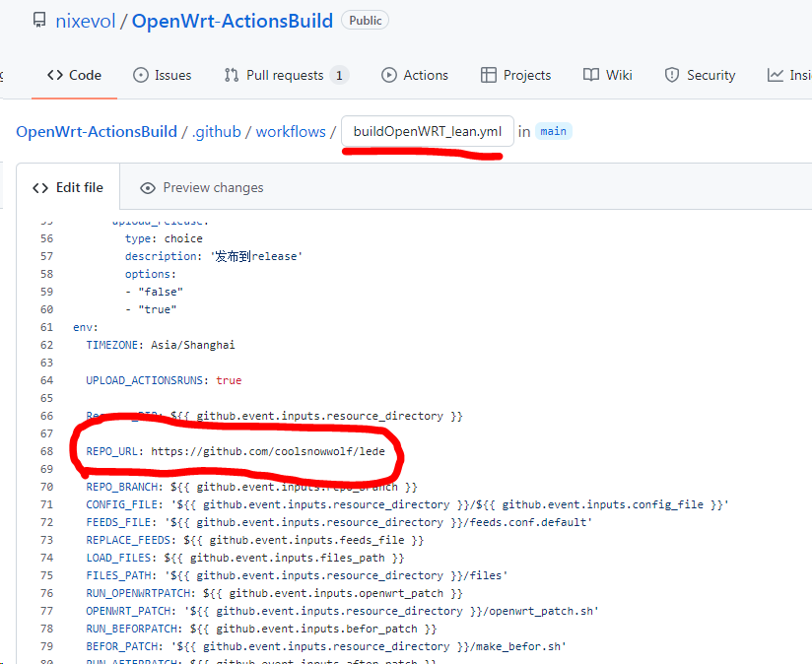Click the main branch label

click(x=553, y=131)
